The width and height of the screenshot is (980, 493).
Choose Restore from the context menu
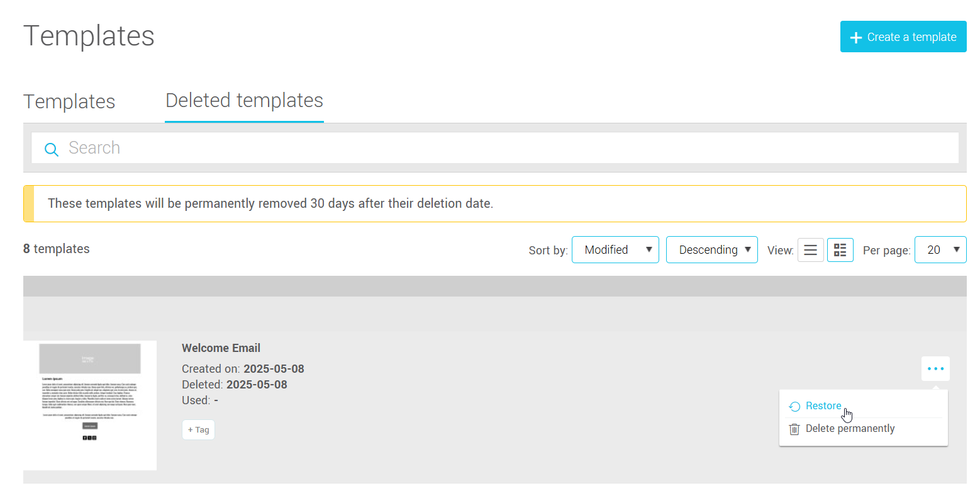point(823,406)
